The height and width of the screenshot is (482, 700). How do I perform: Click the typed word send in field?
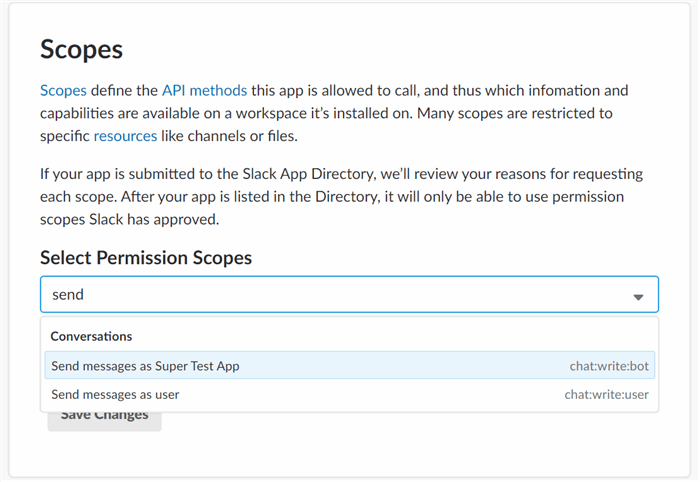coord(68,295)
